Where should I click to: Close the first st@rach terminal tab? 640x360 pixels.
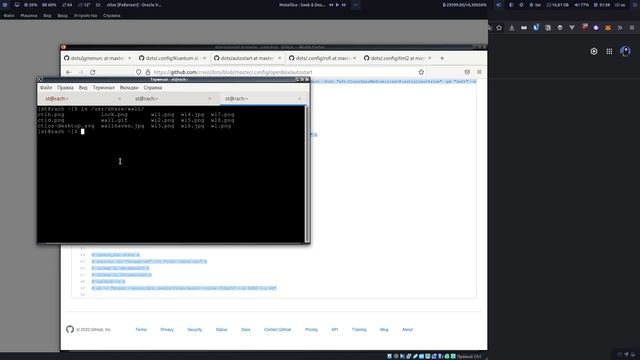coord(119,99)
